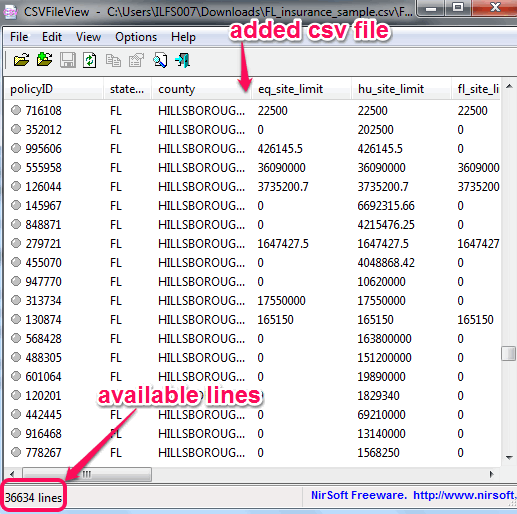The image size is (517, 514).
Task: Click the horizontal scrollbar thumb
Action: (87, 474)
